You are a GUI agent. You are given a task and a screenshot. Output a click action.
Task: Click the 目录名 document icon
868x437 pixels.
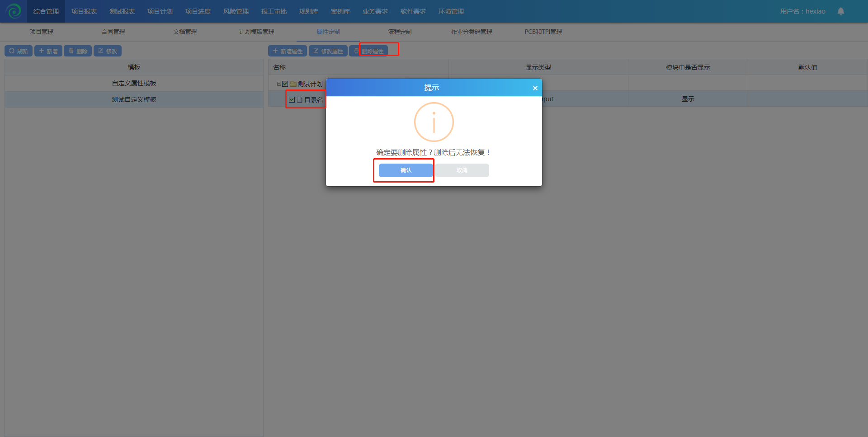point(299,100)
